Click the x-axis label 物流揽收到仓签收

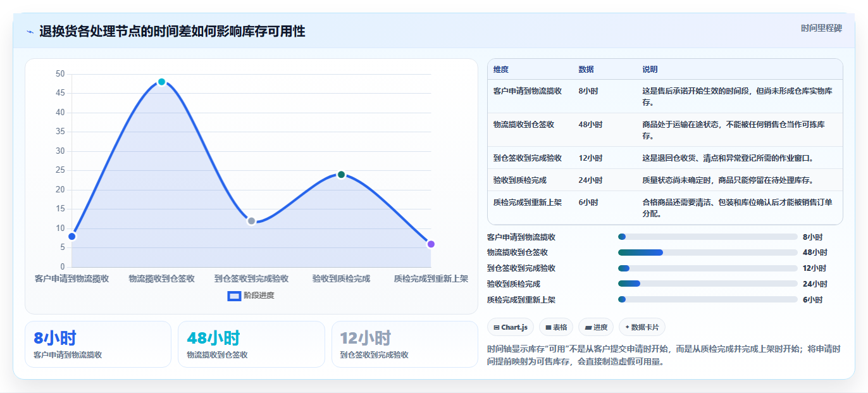[161, 278]
